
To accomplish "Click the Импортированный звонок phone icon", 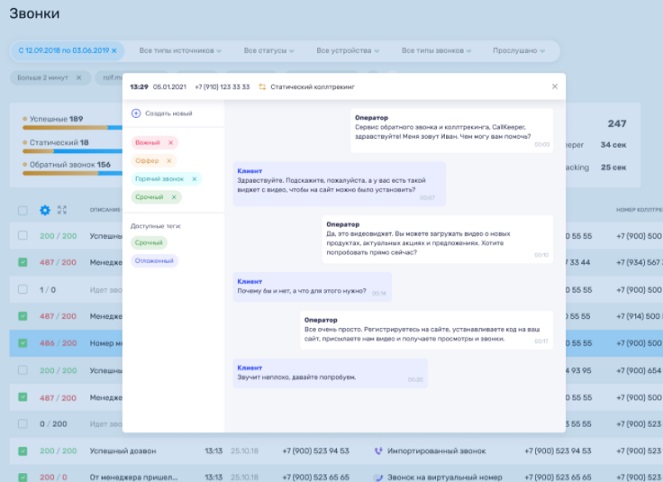I will click(x=378, y=451).
